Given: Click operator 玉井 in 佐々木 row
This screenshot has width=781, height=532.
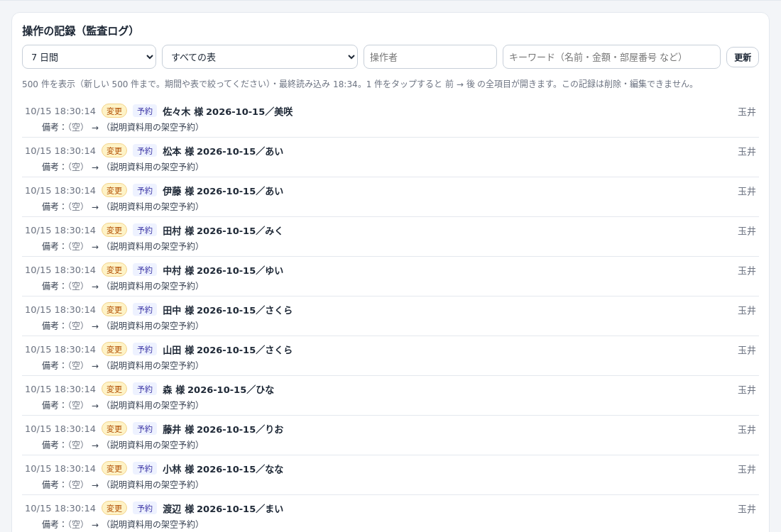Looking at the screenshot, I should [747, 111].
